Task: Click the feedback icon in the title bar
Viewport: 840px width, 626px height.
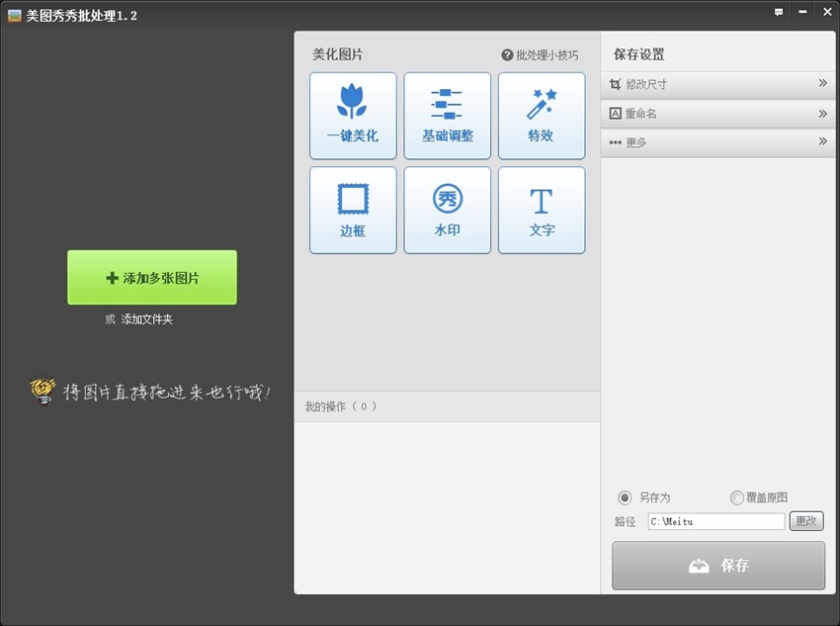Action: 777,12
